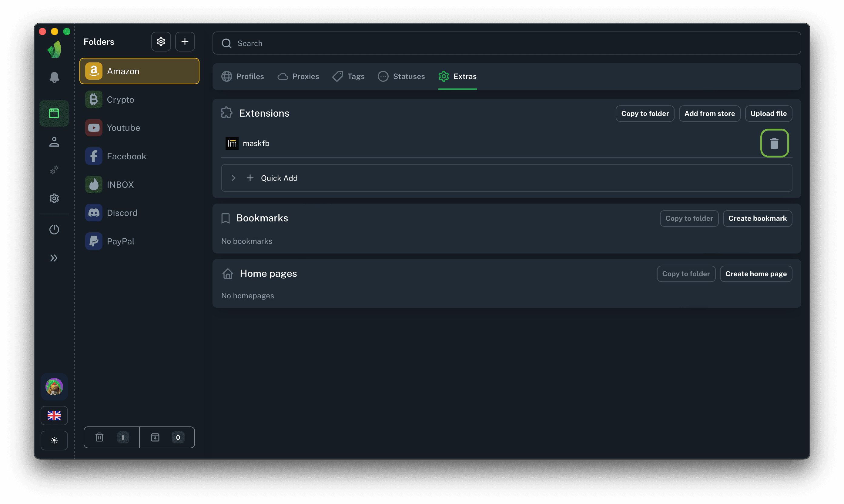Image resolution: width=844 pixels, height=504 pixels.
Task: Click the Add from store button
Action: click(709, 114)
